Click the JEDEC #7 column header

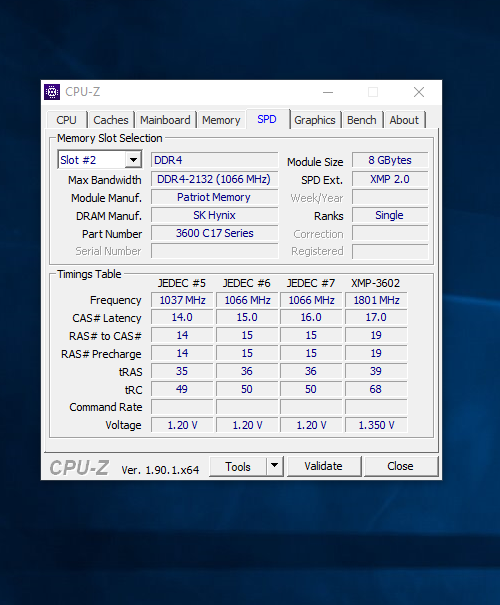point(311,283)
